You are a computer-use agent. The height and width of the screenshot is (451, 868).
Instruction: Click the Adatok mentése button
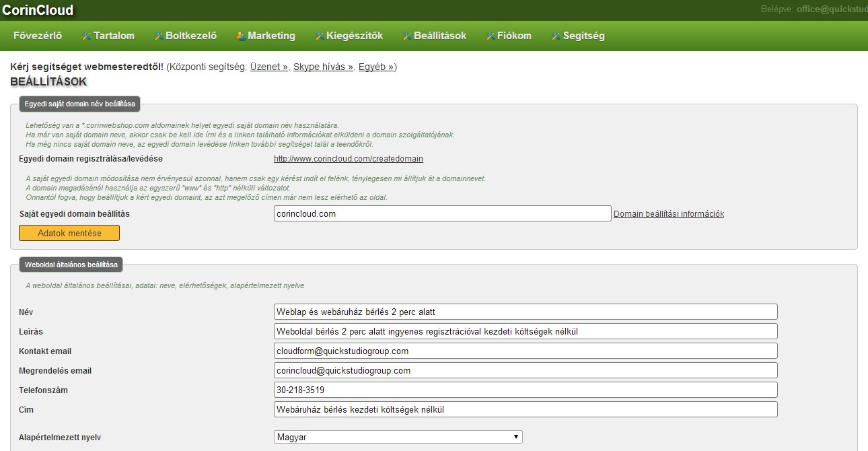[x=69, y=233]
